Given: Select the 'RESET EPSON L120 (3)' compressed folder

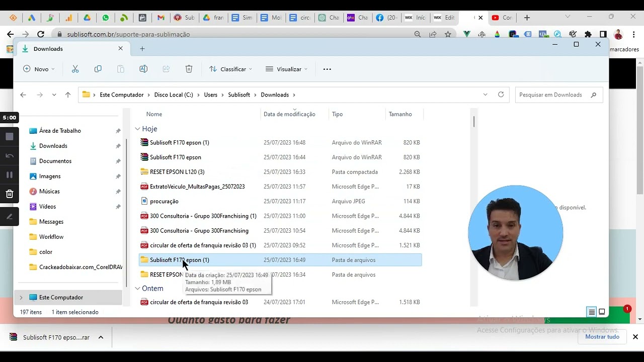Looking at the screenshot, I should point(280,172).
